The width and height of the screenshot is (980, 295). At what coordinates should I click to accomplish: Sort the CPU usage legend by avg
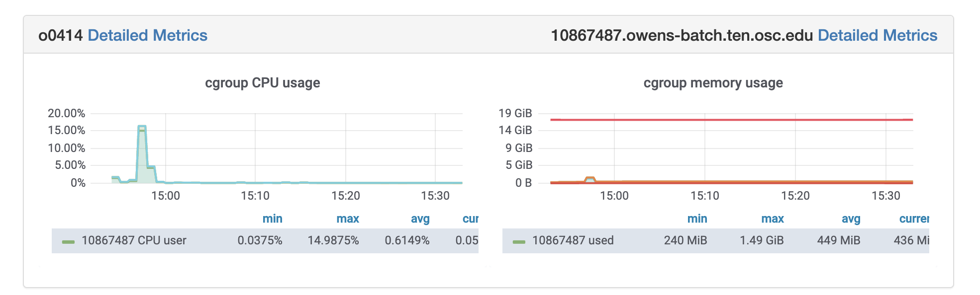(x=420, y=219)
